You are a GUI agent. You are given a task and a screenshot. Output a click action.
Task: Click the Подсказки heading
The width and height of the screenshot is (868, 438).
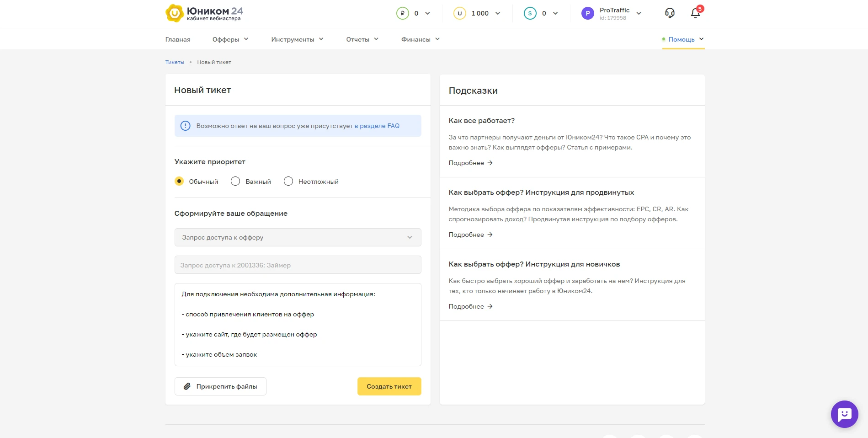473,91
